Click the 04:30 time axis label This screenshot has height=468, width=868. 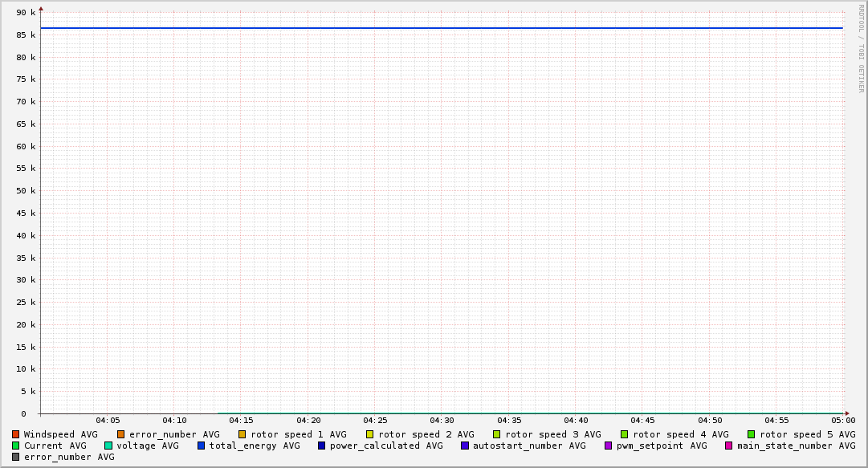[442, 421]
